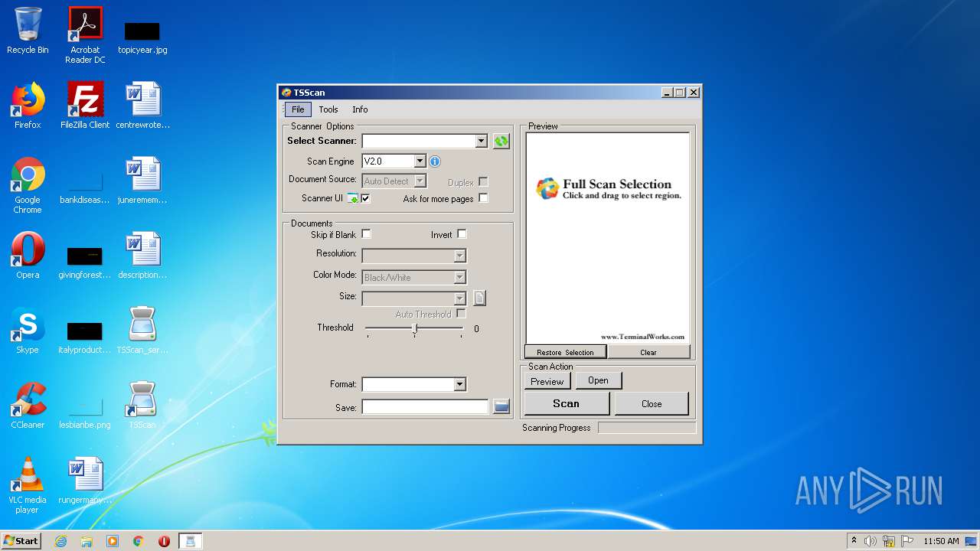Screen dimensions: 980x551
Task: Enable the Invert checkbox
Action: tap(462, 234)
